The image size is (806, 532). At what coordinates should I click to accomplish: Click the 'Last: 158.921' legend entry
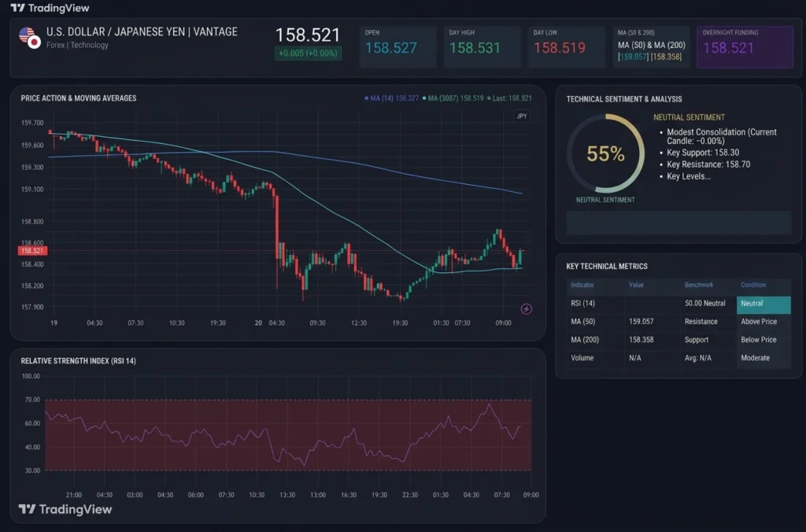pyautogui.click(x=509, y=98)
